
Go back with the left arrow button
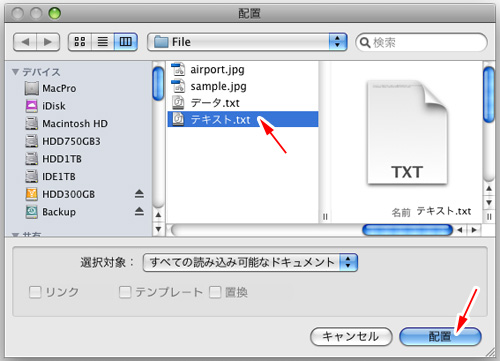point(25,42)
